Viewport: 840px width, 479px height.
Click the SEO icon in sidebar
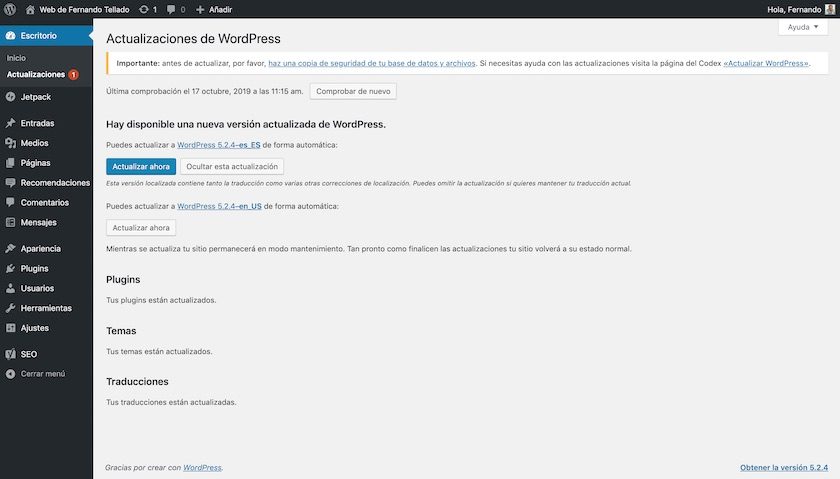point(11,354)
